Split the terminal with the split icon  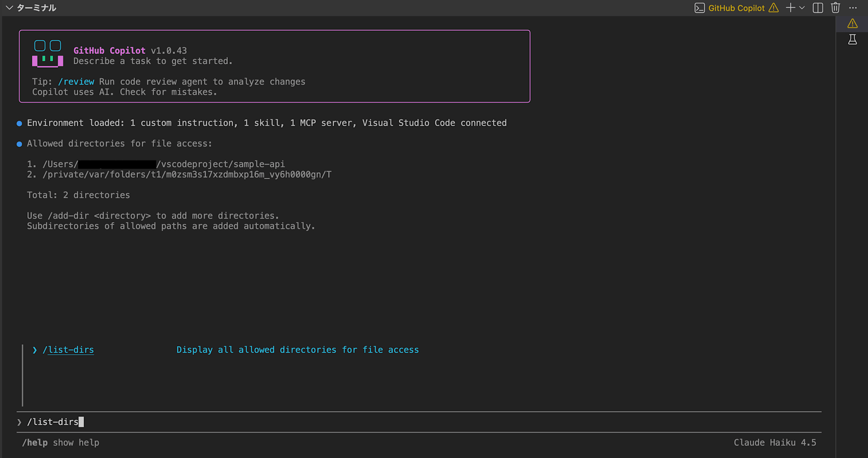(818, 8)
